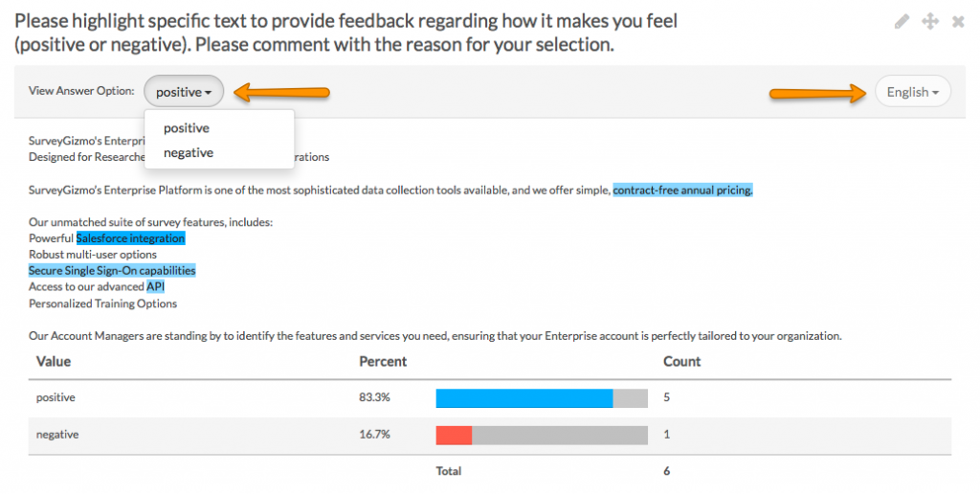Open the English language dropdown

(x=912, y=92)
